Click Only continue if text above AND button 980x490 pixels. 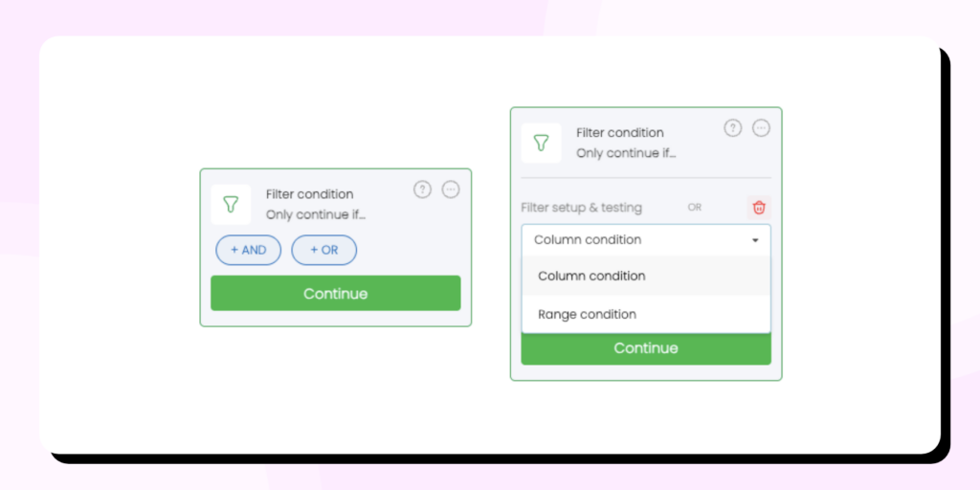point(316,214)
